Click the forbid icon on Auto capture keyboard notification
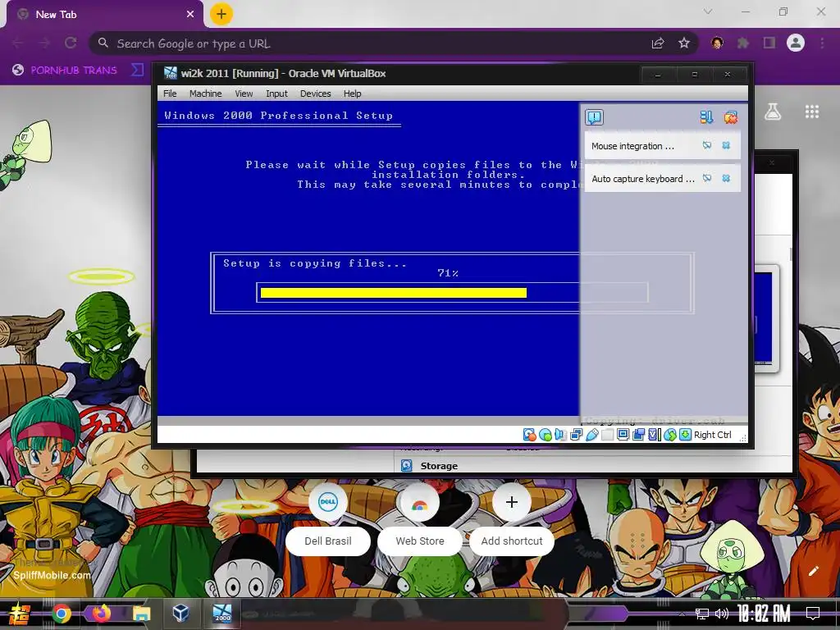The width and height of the screenshot is (840, 630). point(707,178)
